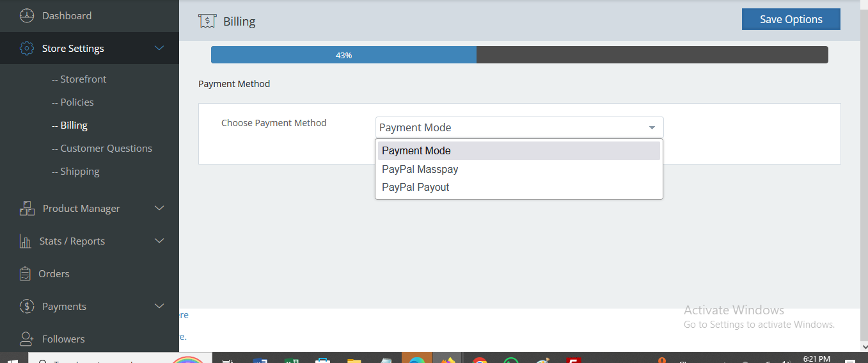Click the Stats / Reports bar chart icon
868x363 pixels.
coord(26,241)
